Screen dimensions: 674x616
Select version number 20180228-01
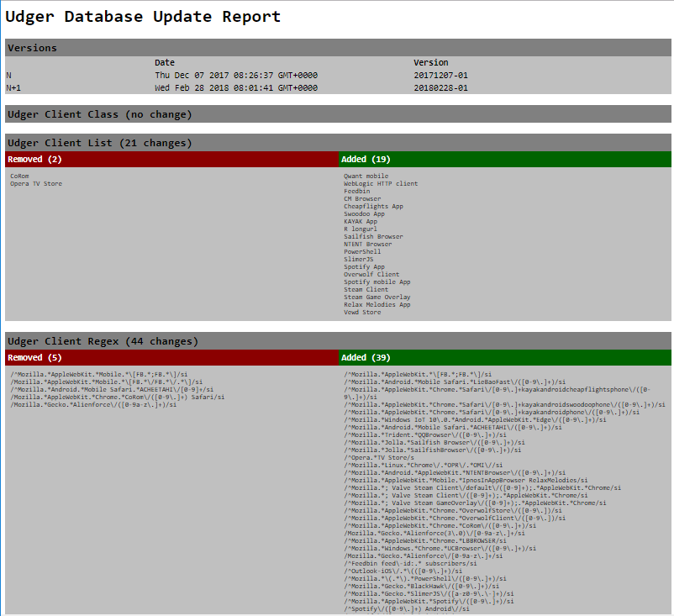440,87
